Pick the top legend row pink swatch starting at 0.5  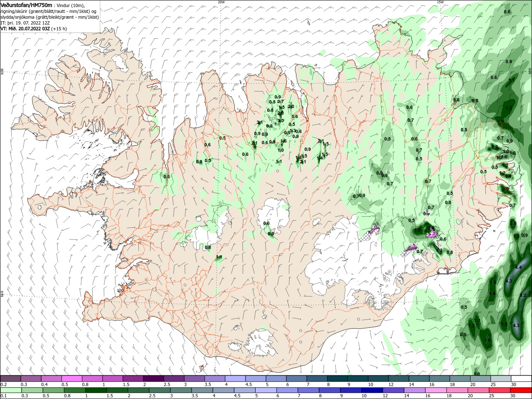click(x=71, y=379)
